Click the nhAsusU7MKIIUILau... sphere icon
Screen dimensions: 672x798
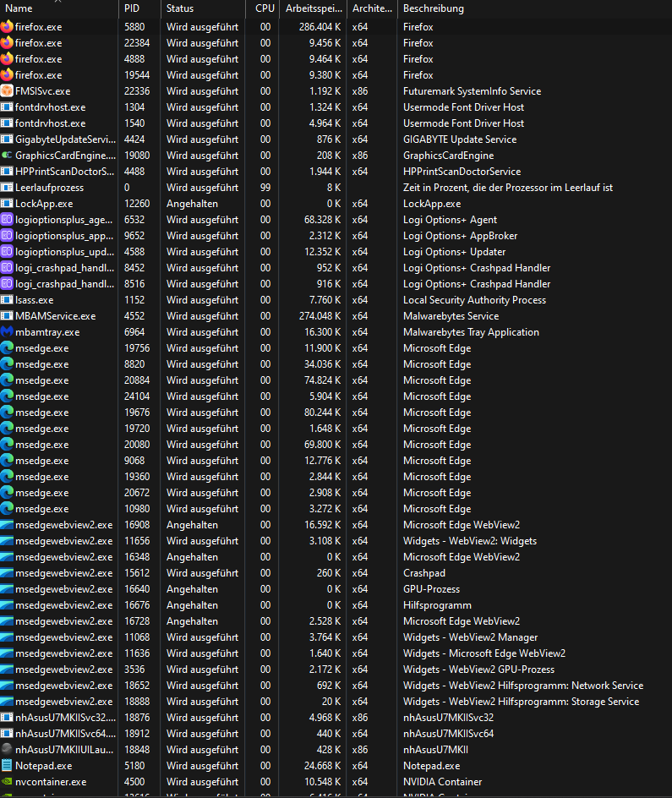7,750
